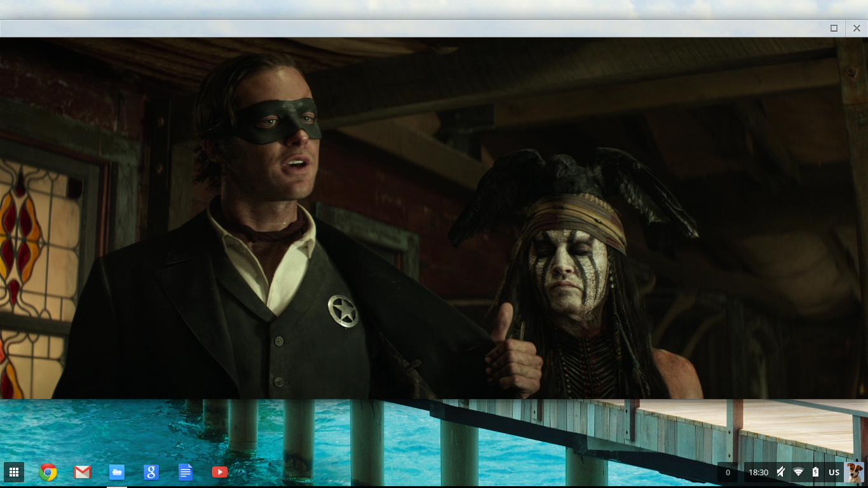The width and height of the screenshot is (868, 488).
Task: Close the video player window
Action: (857, 28)
